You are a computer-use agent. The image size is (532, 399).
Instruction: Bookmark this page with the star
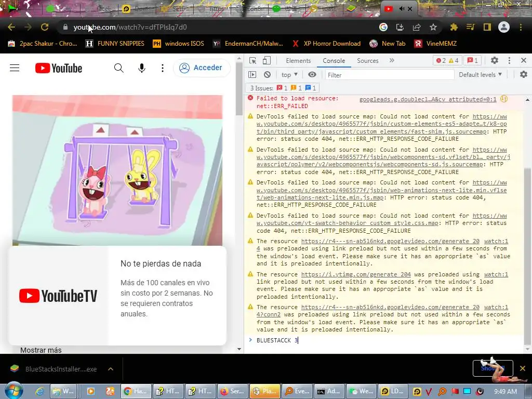433,27
